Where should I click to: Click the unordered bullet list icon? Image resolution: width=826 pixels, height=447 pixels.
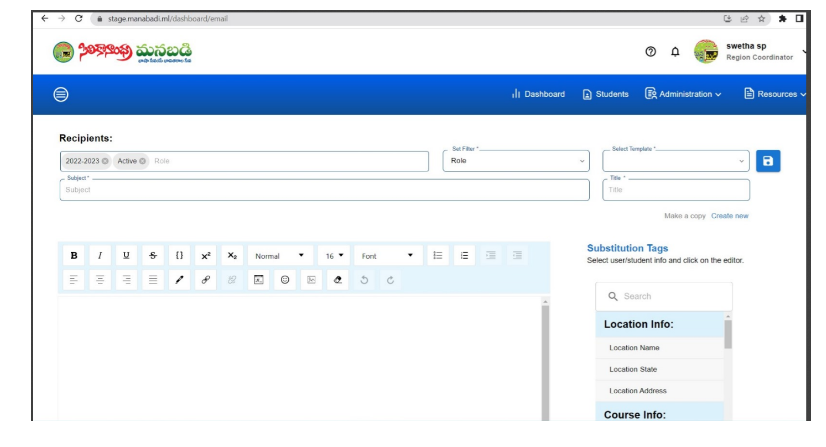[438, 256]
